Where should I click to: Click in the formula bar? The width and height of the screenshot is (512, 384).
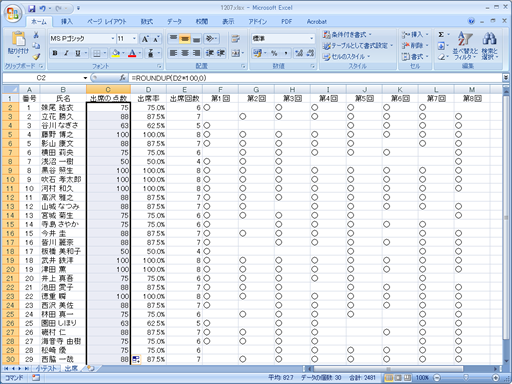[315, 78]
